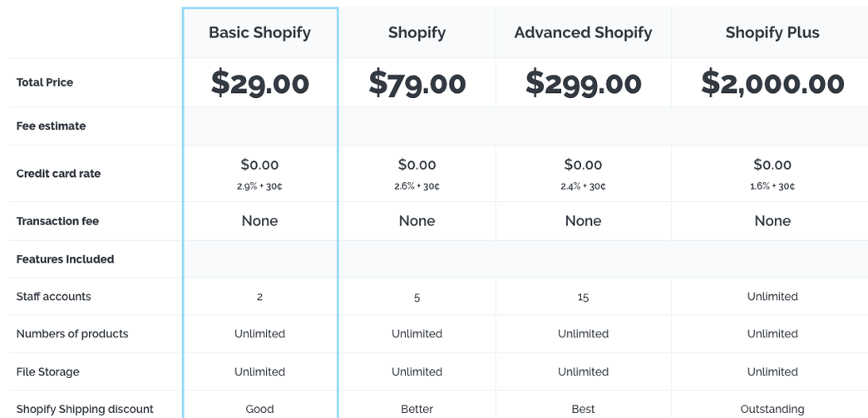Viewport: 868px width, 418px height.
Task: Click the Staff accounts row label
Action: [x=53, y=297]
